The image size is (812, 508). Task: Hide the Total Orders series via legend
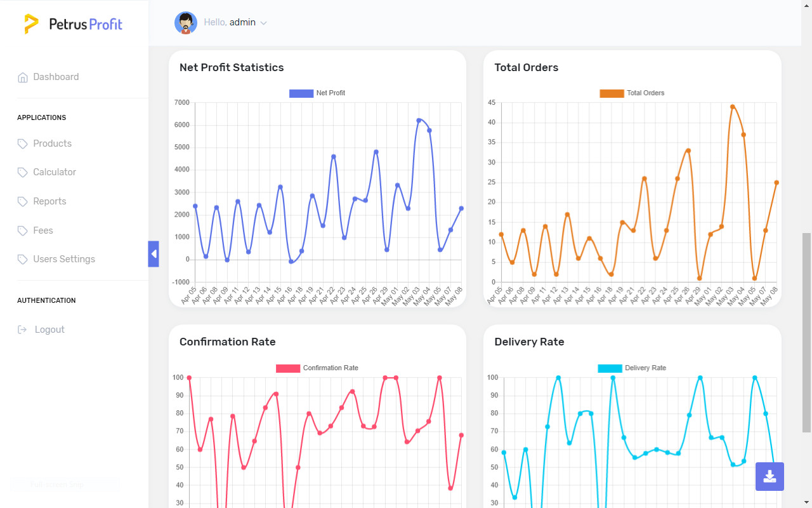point(632,93)
